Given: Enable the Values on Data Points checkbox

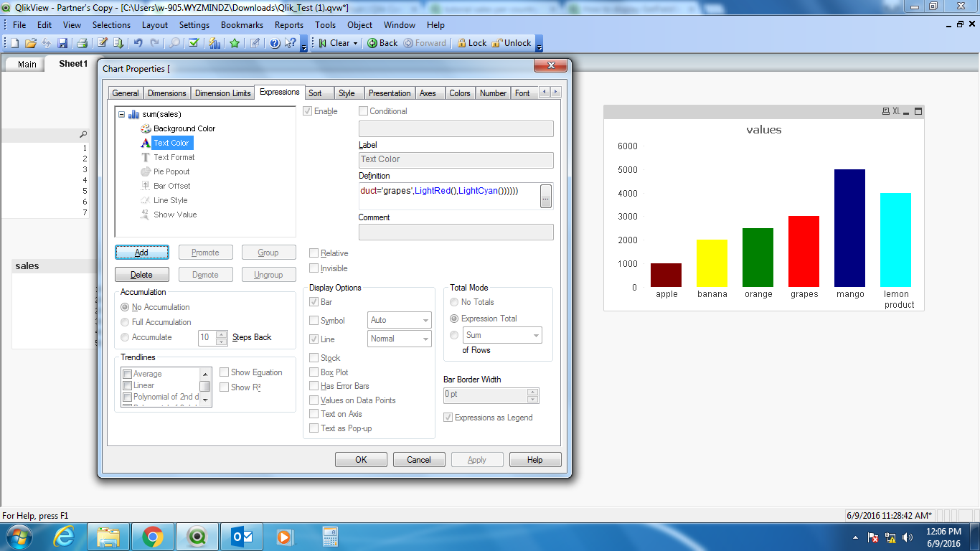Looking at the screenshot, I should tap(314, 400).
